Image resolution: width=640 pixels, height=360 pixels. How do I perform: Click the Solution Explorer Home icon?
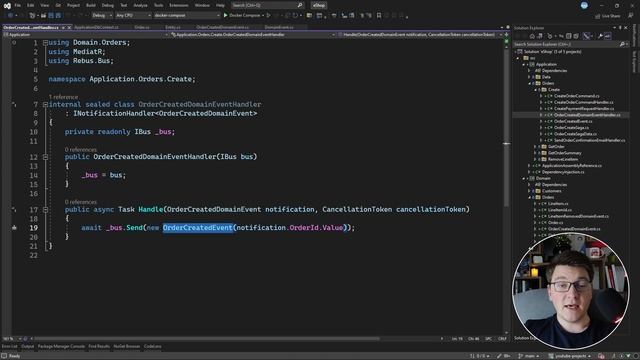(x=532, y=36)
